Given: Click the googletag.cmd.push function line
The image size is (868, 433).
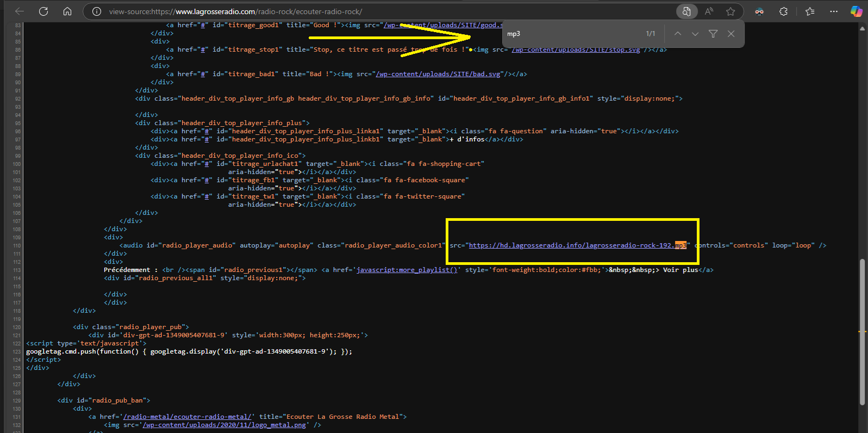Looking at the screenshot, I should 189,351.
